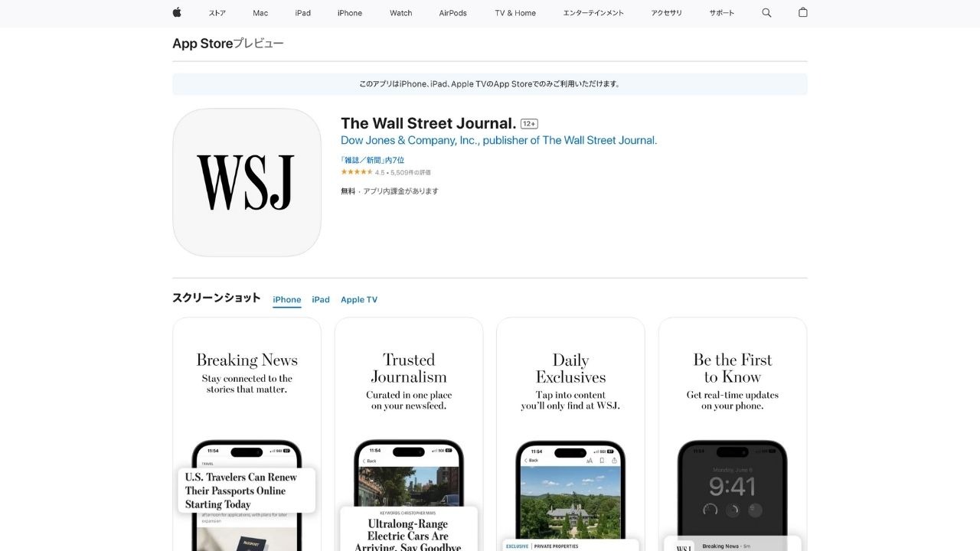Click the 無料 · アプリ内課金があります text
The width and height of the screenshot is (980, 551).
pyautogui.click(x=390, y=191)
